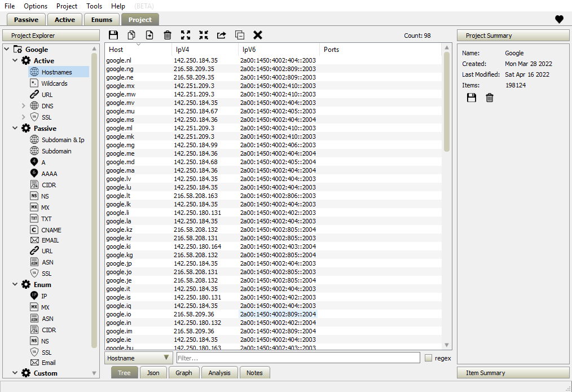This screenshot has height=392, width=572.
Task: Click the duplicate window toolbar icon
Action: tap(240, 35)
